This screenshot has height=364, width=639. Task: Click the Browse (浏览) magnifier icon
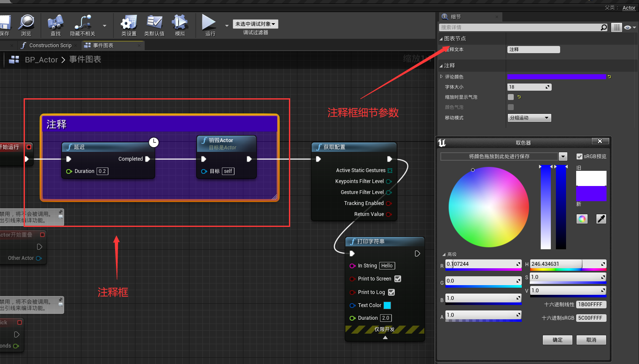coord(27,22)
